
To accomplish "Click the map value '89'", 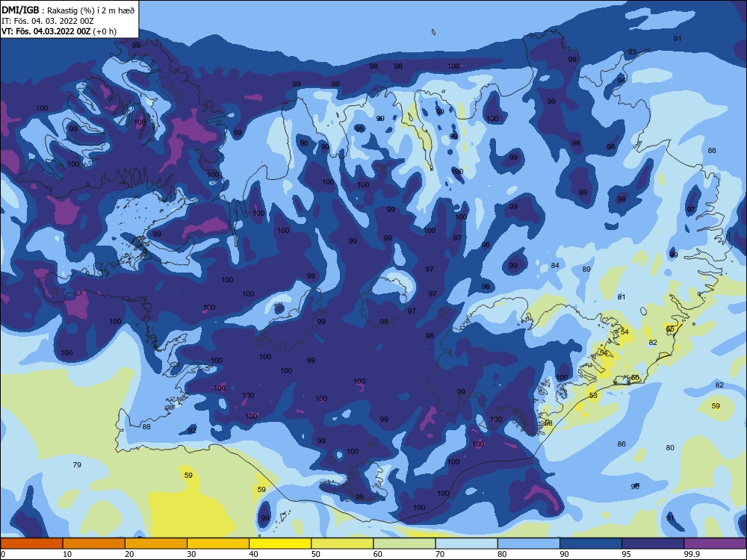I will [586, 269].
